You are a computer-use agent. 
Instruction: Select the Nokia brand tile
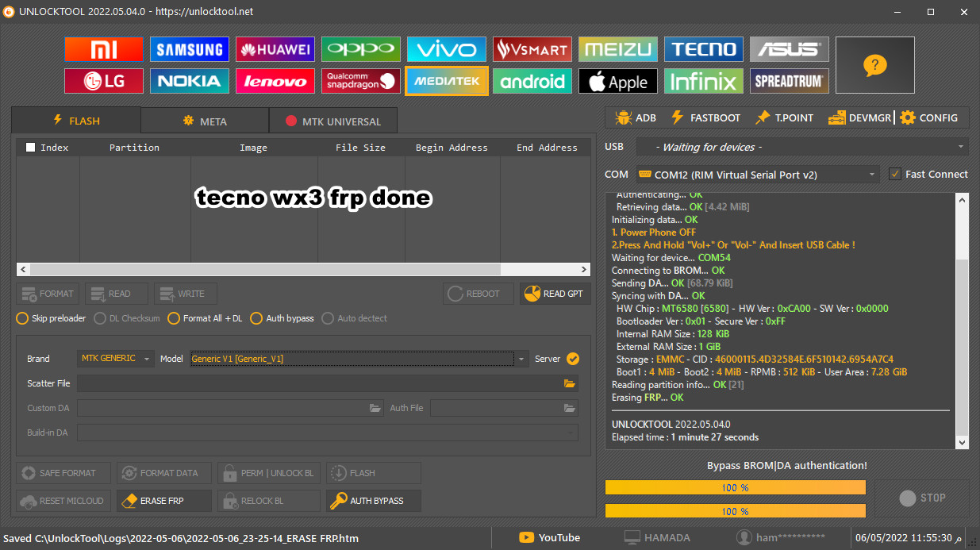[x=190, y=81]
